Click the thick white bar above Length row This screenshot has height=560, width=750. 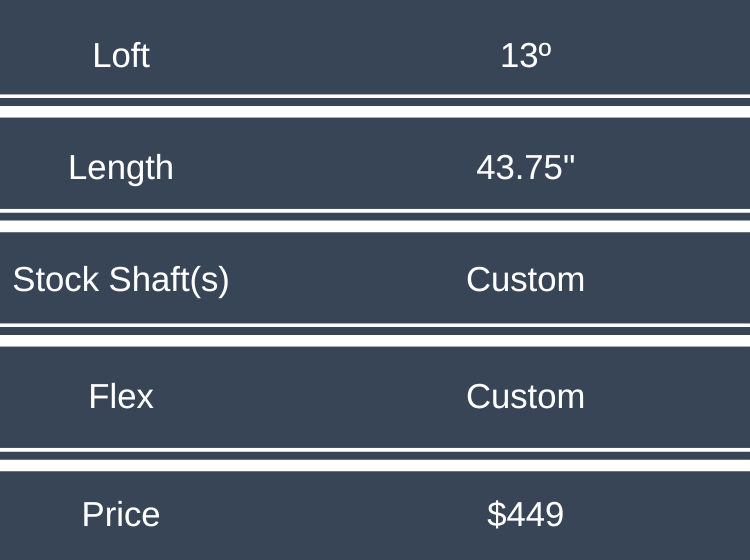pos(375,112)
